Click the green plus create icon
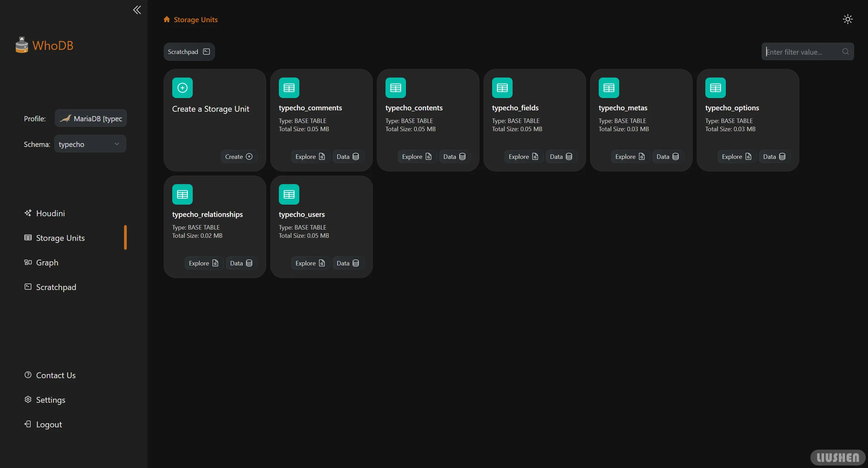This screenshot has height=468, width=868. [182, 88]
